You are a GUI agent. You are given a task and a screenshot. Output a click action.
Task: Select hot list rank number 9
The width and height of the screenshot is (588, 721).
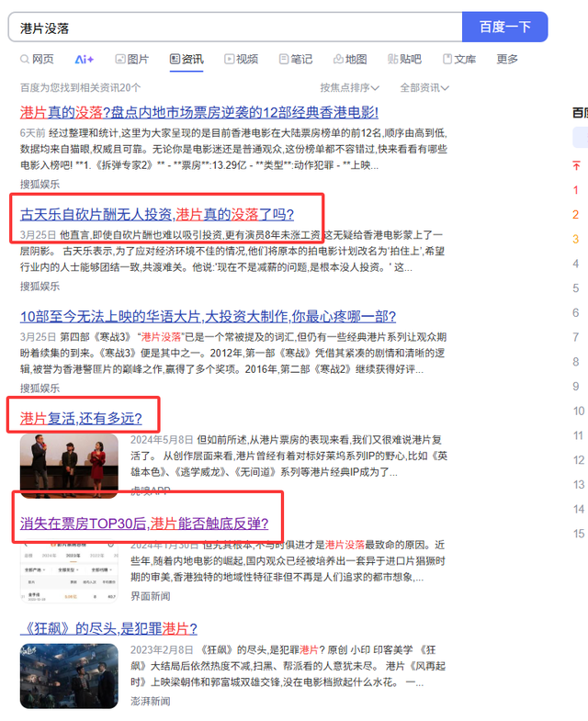(575, 387)
